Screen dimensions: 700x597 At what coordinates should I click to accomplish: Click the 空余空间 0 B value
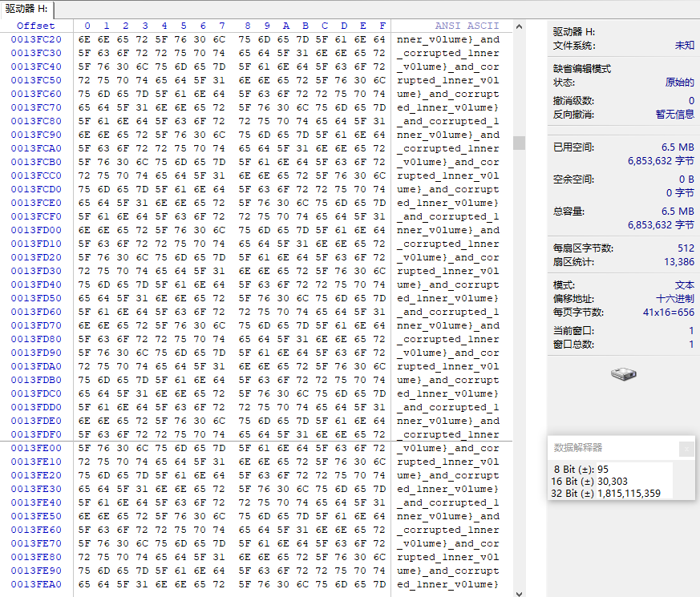tap(686, 180)
